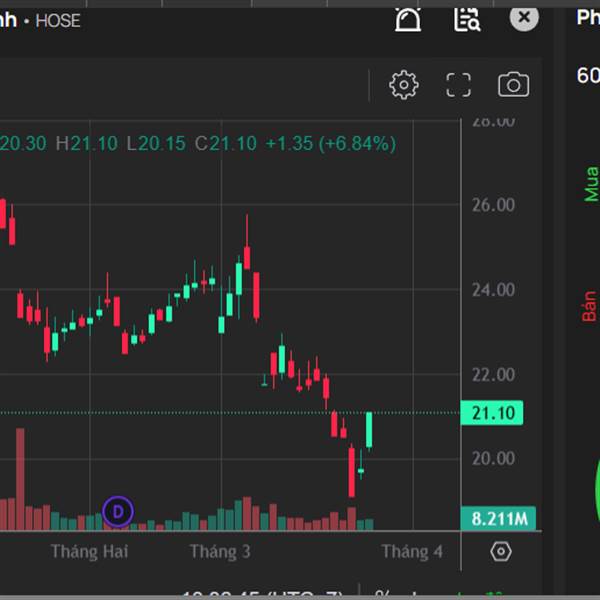This screenshot has width=600, height=600.
Task: Click the Bán sell label
Action: coord(590,306)
